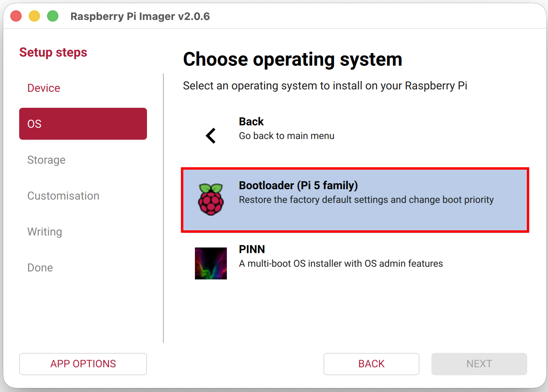The image size is (548, 392).
Task: Select the PINN multi-boot installer title
Action: pyautogui.click(x=252, y=249)
